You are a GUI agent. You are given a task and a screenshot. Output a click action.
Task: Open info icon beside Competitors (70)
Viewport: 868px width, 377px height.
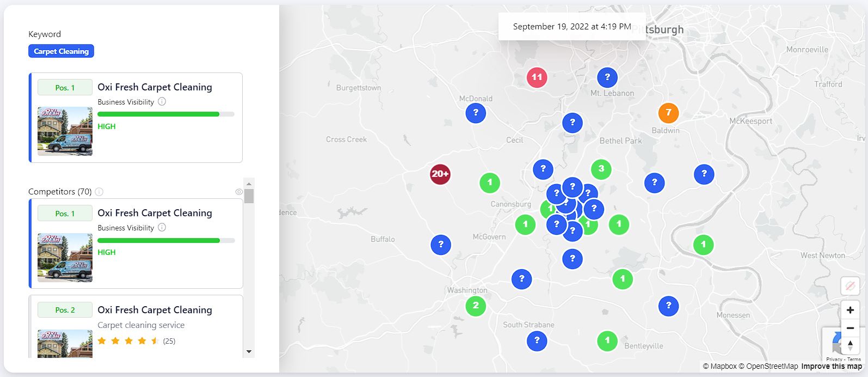(99, 192)
